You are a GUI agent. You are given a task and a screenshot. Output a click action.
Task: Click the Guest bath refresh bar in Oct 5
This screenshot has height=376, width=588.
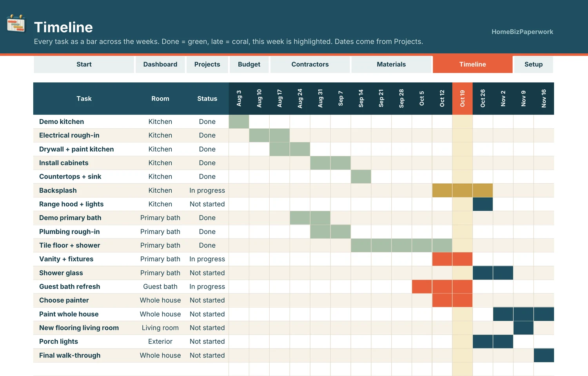(422, 287)
